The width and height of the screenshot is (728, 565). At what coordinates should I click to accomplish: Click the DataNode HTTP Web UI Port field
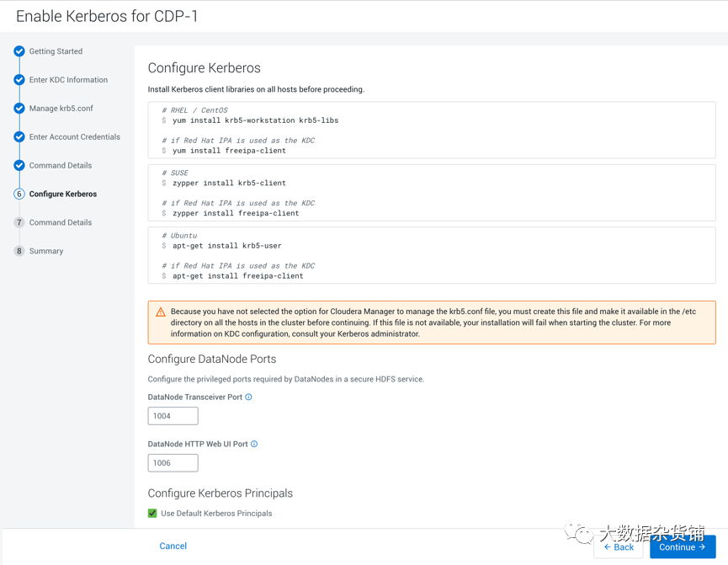click(173, 463)
